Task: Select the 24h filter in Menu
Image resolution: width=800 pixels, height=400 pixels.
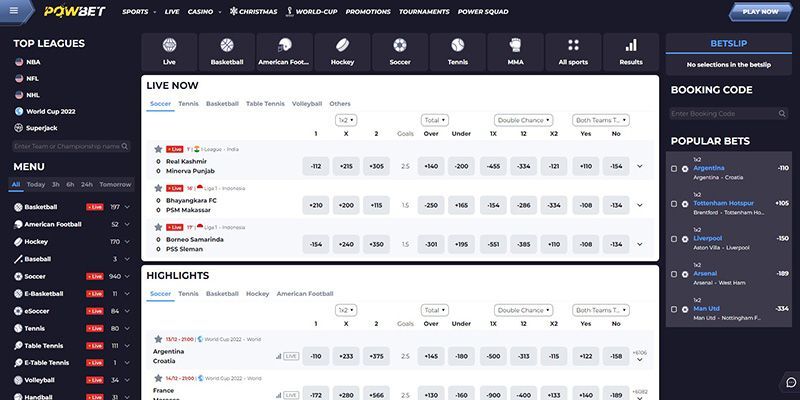Action: pos(86,184)
